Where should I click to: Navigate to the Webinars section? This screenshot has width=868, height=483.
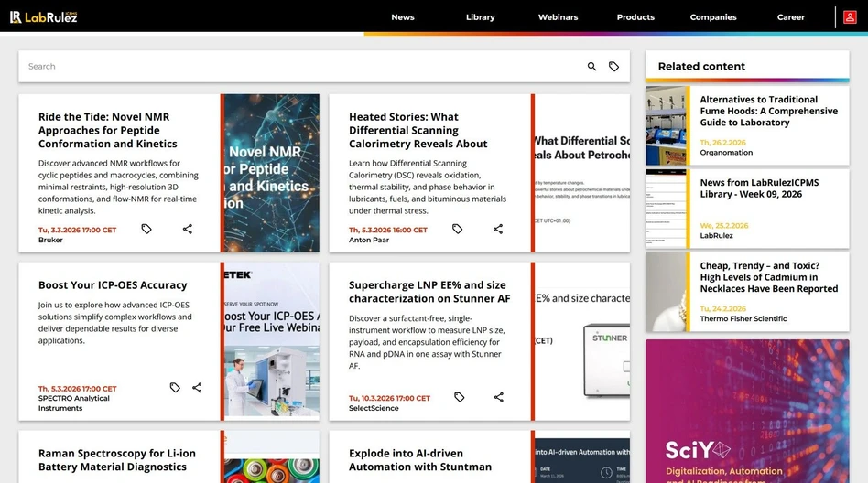[558, 17]
